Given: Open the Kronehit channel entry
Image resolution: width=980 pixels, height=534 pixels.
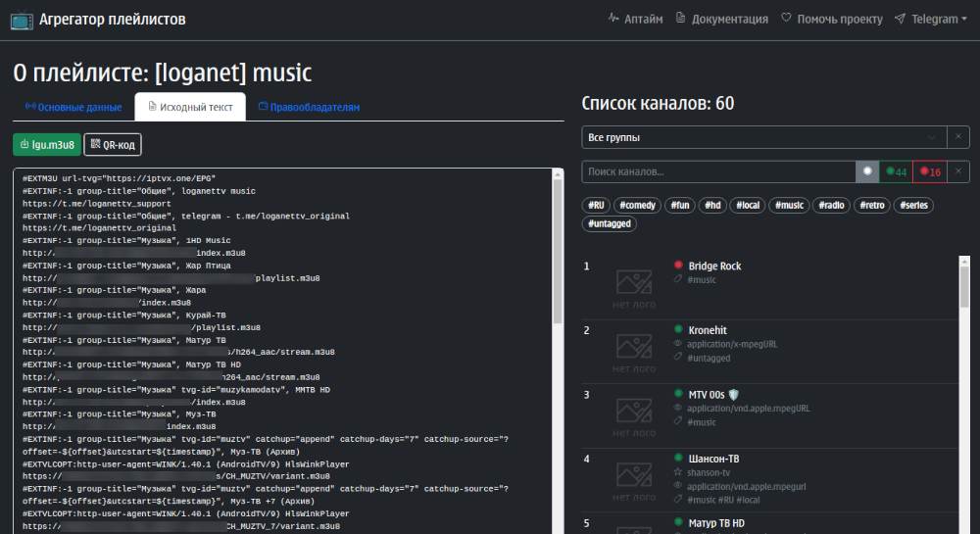Looking at the screenshot, I should click(708, 330).
